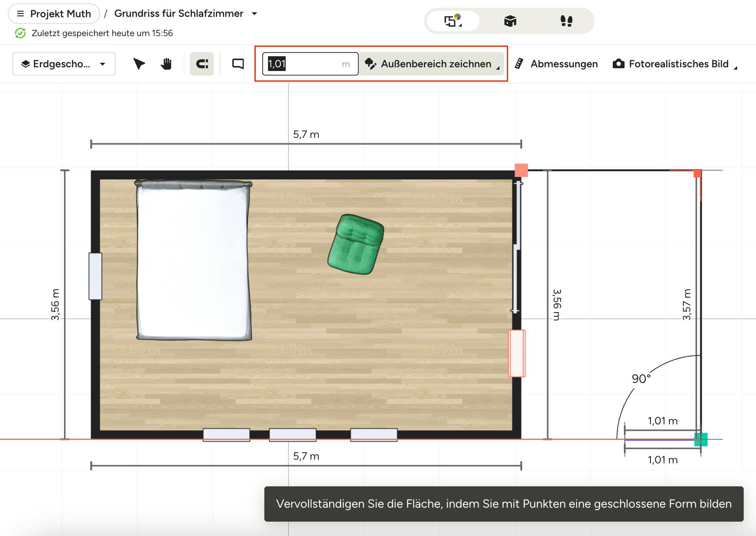Switch to the 2D floor plan view
This screenshot has height=536, width=756.
click(453, 21)
